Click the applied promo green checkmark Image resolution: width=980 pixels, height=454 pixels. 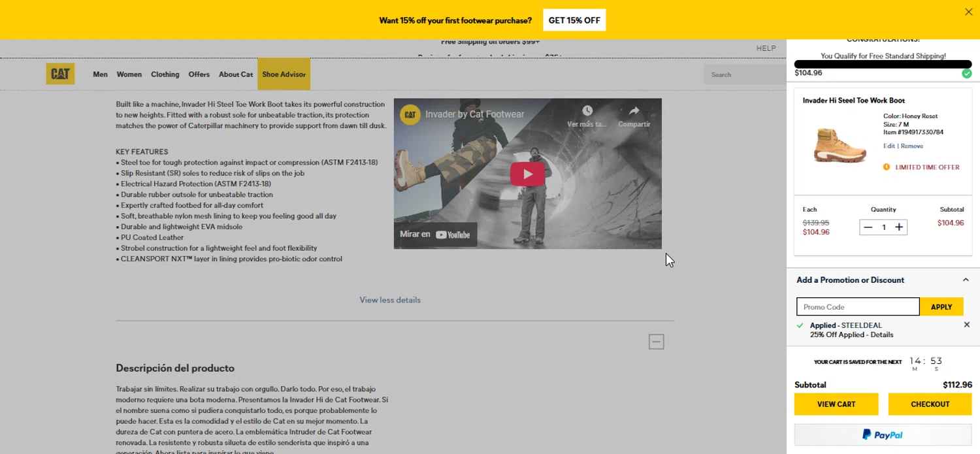(x=800, y=325)
